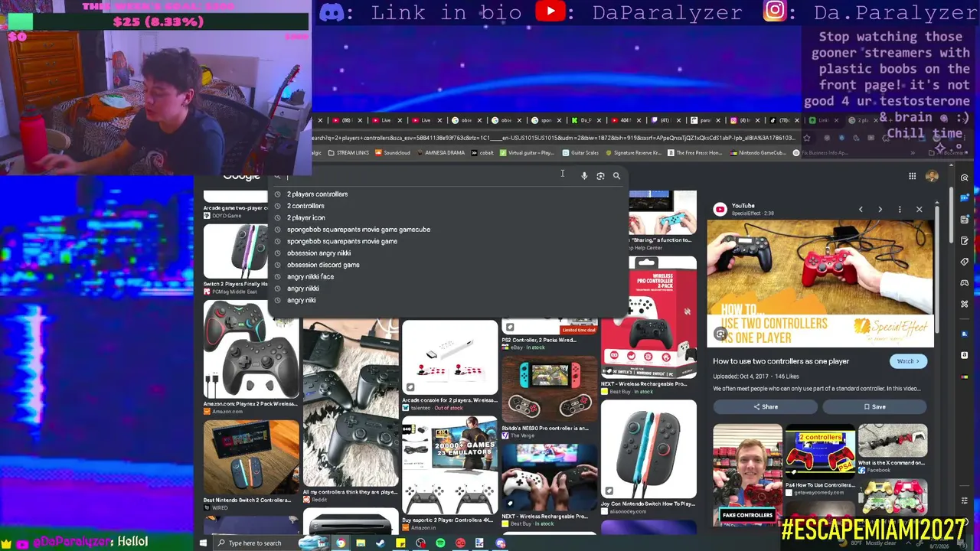Open the AMNESIA DRAMA bookmark
The height and width of the screenshot is (551, 980).
[440, 153]
